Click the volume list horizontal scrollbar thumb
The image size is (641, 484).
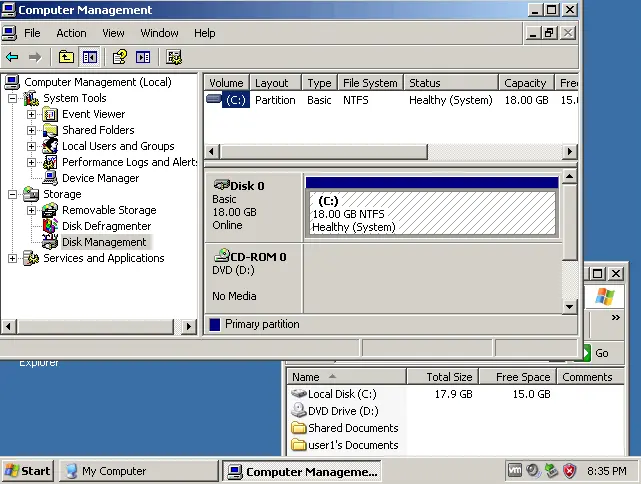324,152
